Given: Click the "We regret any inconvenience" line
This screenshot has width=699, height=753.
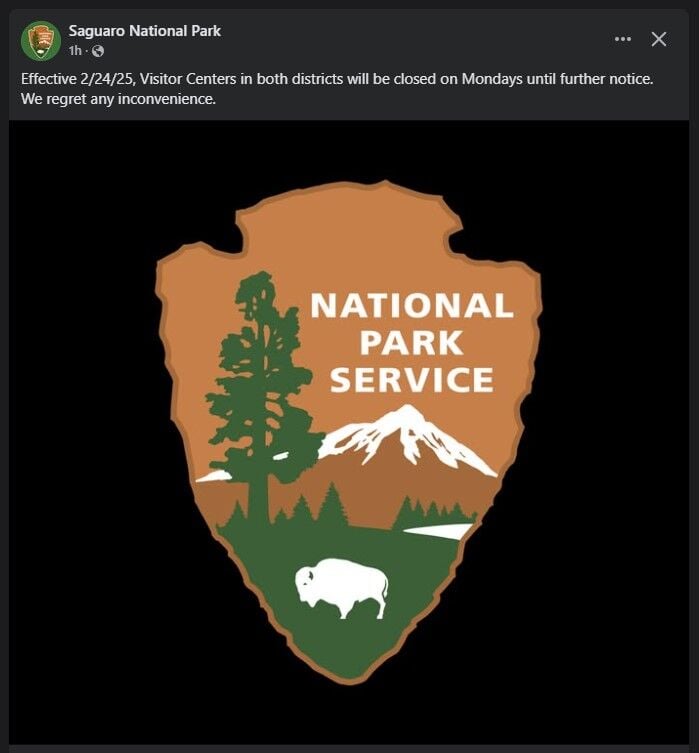Looking at the screenshot, I should [x=118, y=99].
